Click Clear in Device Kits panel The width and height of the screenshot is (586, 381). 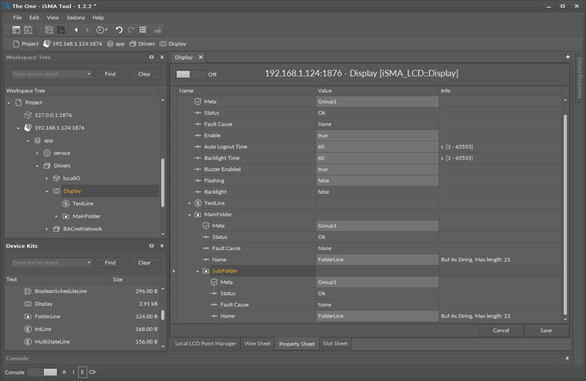[144, 262]
